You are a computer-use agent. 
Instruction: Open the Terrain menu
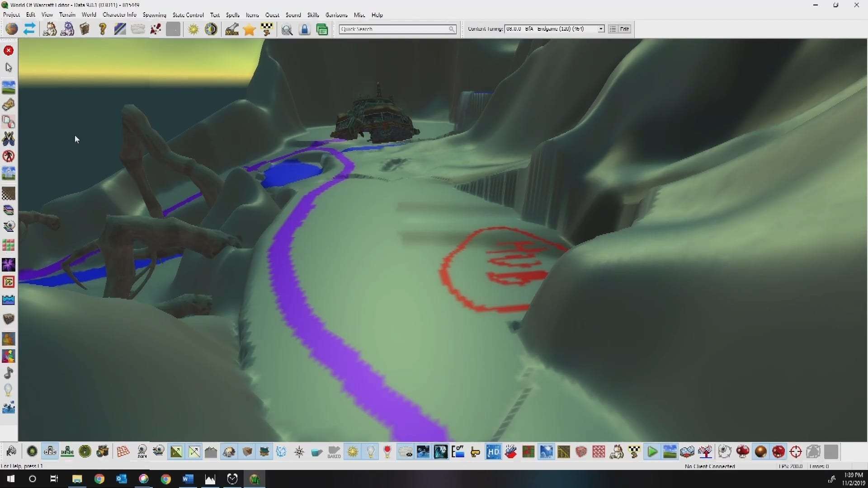(x=67, y=15)
